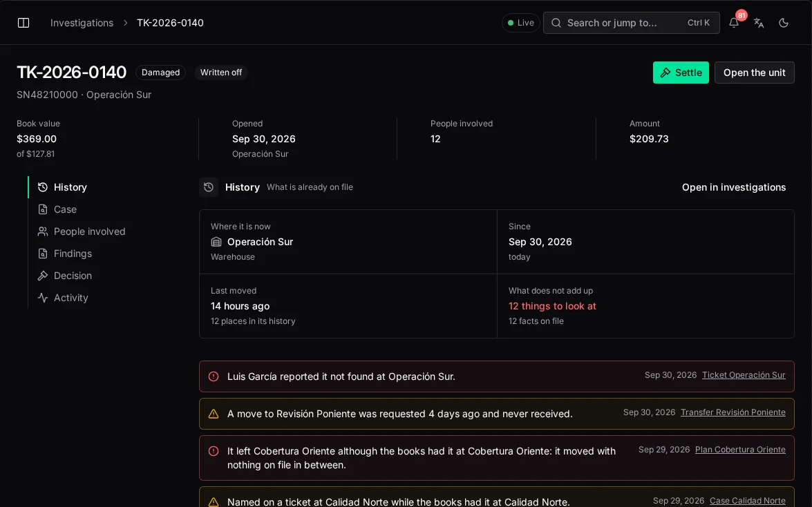Click the Open the unit button
Viewport: 812px width, 507px height.
[755, 73]
